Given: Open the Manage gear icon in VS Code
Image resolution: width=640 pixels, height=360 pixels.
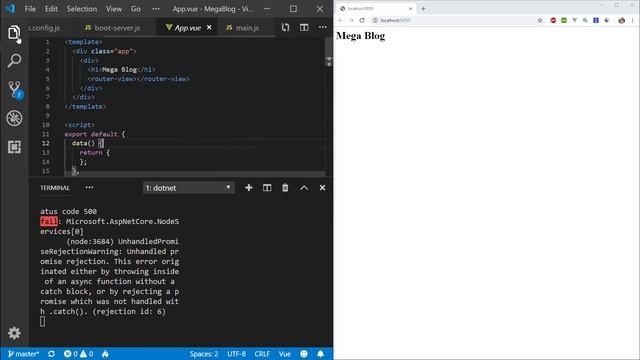Looking at the screenshot, I should click(14, 333).
